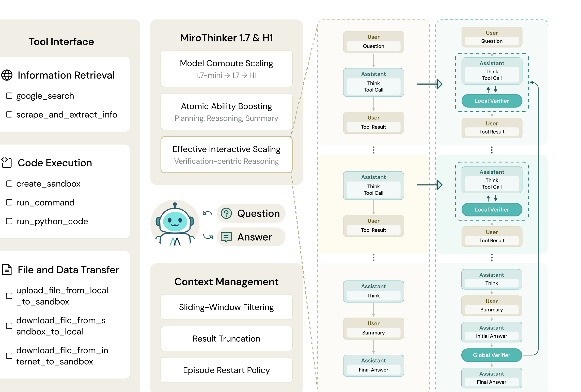Click the code brackets icon beside Code Execution
This screenshot has height=392, width=581.
point(7,163)
